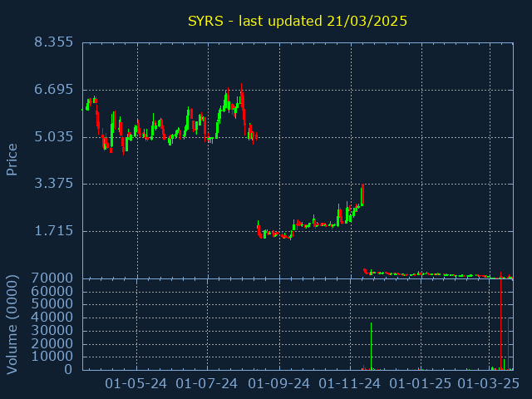Click the price axis value 3.375

[53, 184]
